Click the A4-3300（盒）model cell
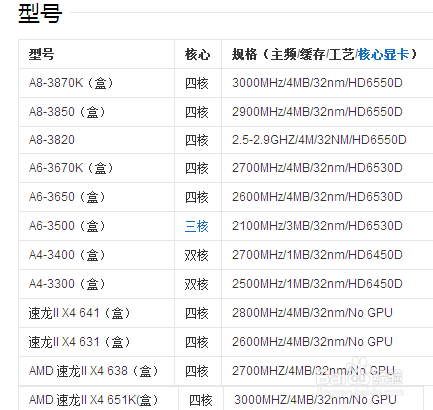This screenshot has height=410, width=433. [x=67, y=284]
